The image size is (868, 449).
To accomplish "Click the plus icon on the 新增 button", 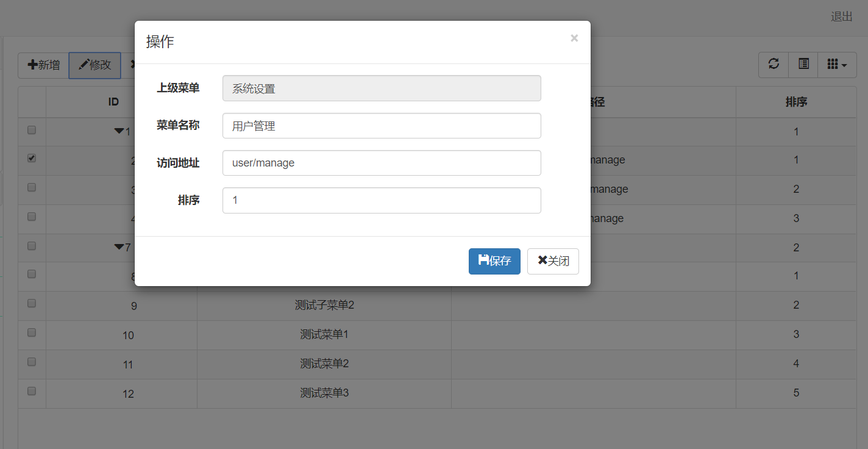I will 32,65.
